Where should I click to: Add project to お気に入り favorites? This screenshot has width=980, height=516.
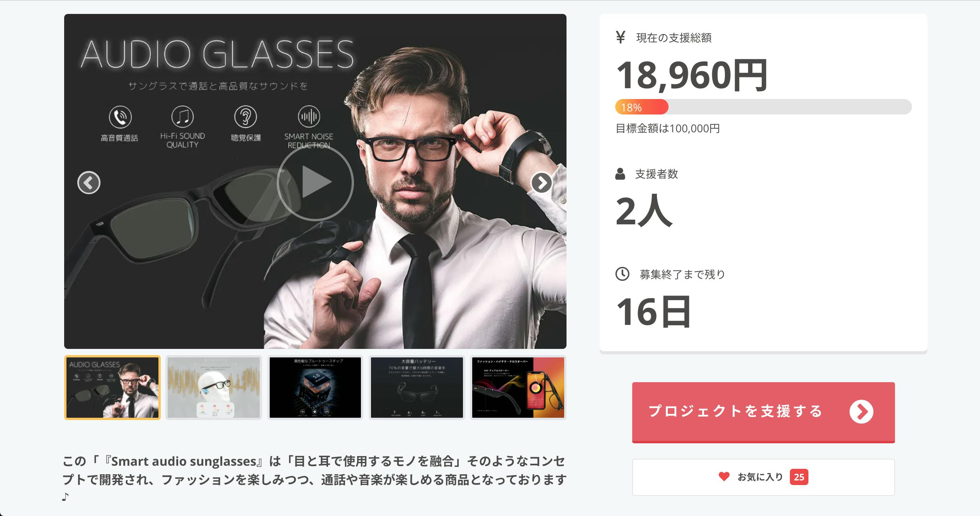pos(764,477)
